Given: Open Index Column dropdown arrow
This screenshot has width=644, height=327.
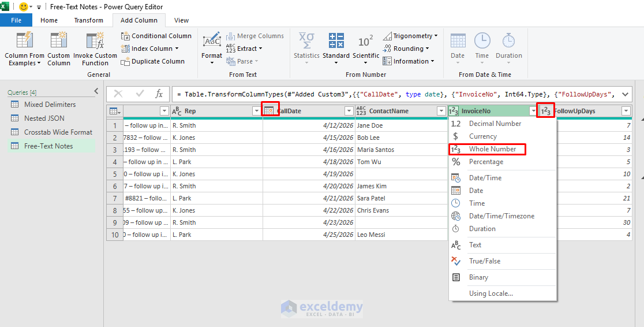Looking at the screenshot, I should click(177, 49).
